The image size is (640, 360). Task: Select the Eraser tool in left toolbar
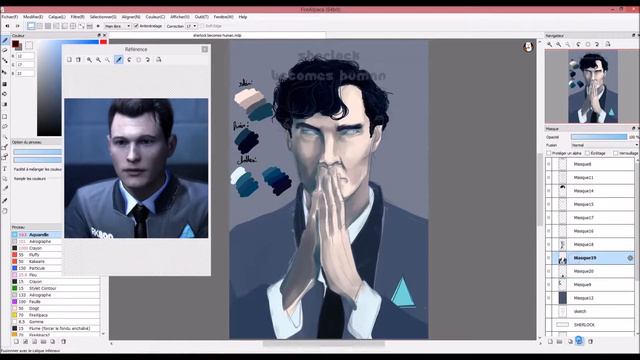5,51
